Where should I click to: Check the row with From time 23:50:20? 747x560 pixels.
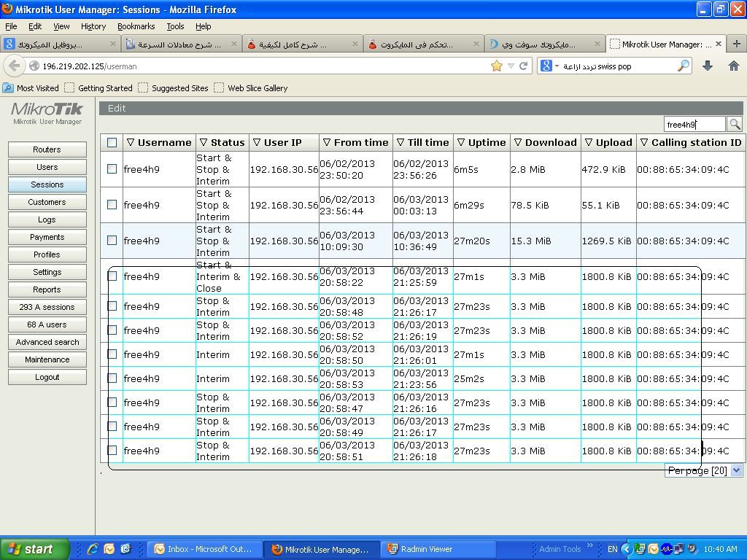coord(112,169)
